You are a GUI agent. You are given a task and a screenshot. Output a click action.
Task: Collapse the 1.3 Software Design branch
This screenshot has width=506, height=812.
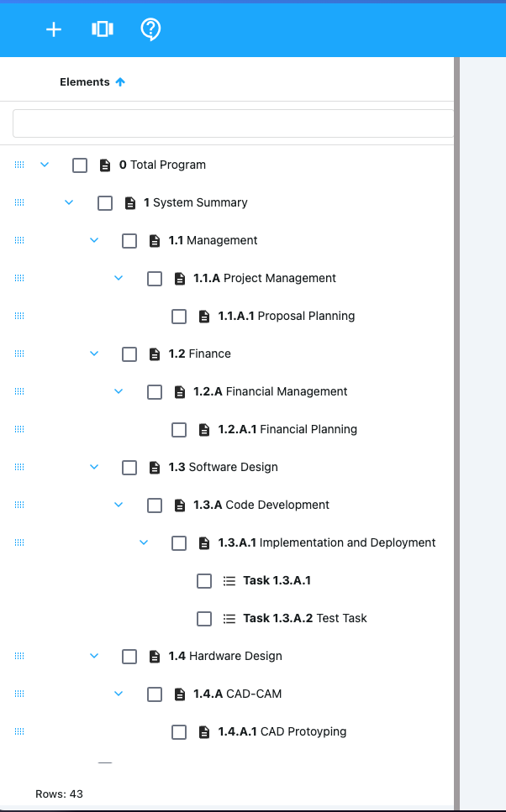[x=94, y=467]
